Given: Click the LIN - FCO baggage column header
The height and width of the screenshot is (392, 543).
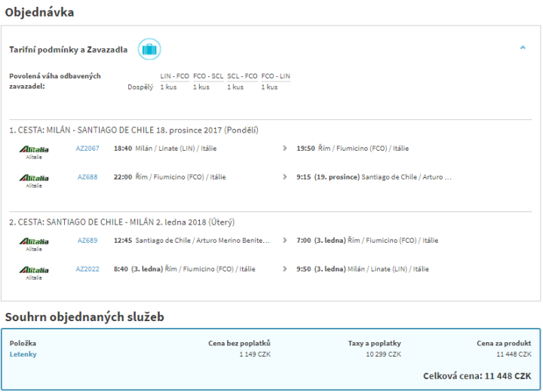Looking at the screenshot, I should 173,76.
